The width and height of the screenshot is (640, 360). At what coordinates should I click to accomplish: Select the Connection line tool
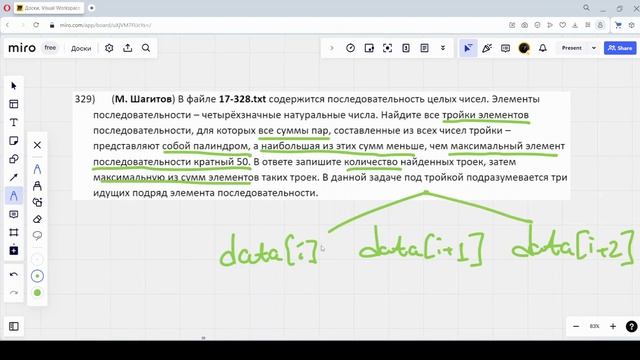(x=14, y=178)
